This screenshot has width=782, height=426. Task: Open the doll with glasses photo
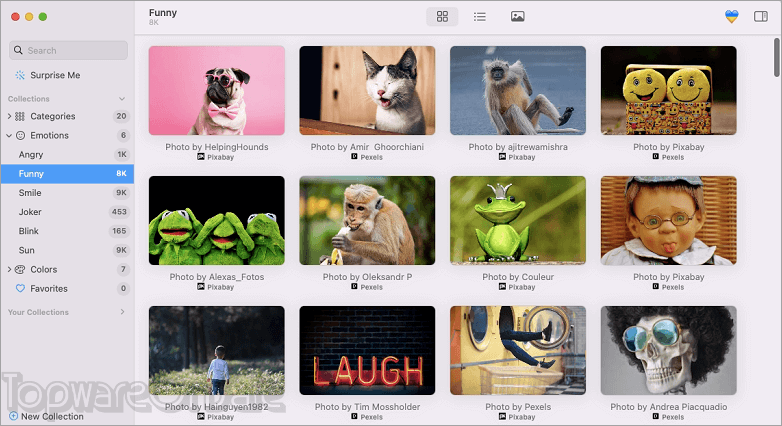point(668,220)
